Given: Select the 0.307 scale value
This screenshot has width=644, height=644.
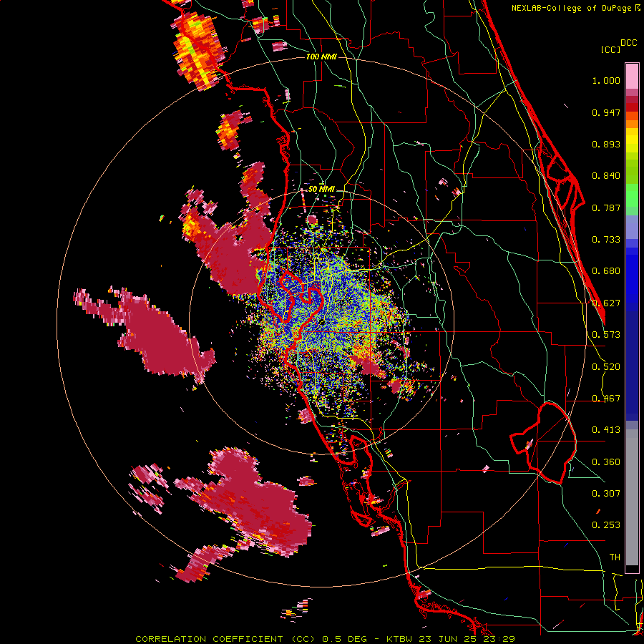Looking at the screenshot, I should 606,494.
